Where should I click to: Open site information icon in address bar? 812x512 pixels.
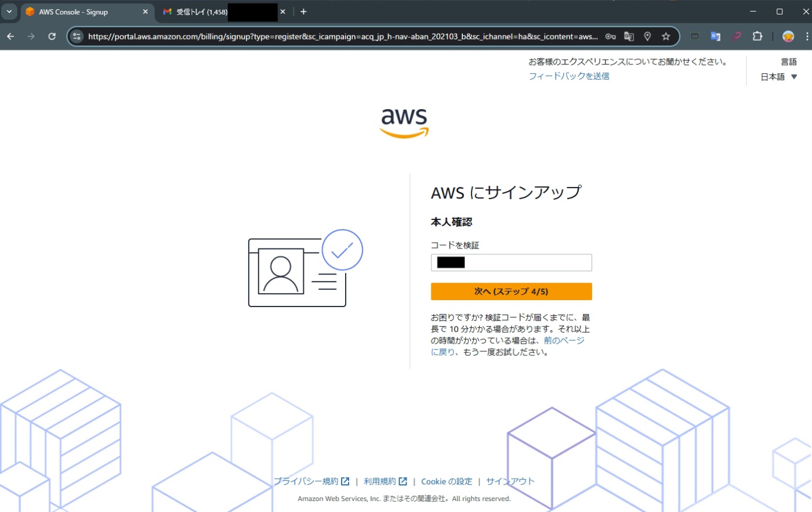pyautogui.click(x=77, y=36)
